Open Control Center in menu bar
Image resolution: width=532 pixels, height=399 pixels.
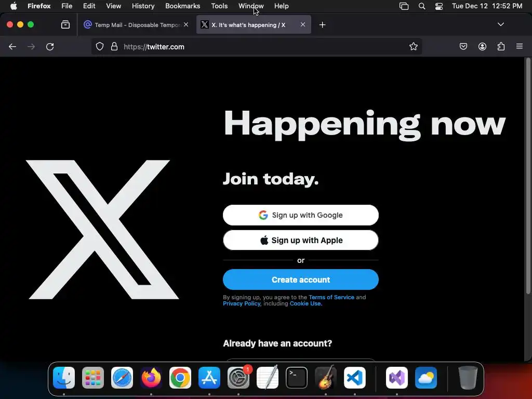coord(438,6)
